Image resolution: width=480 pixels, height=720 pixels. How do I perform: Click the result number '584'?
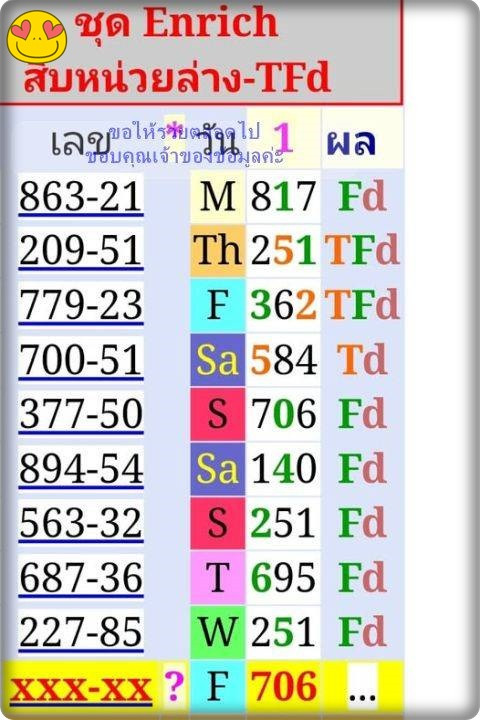coord(283,360)
